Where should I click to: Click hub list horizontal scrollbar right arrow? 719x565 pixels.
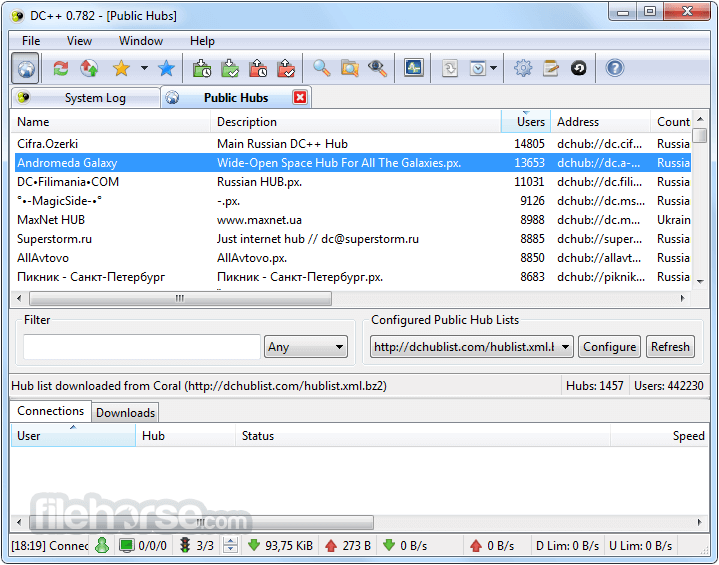[682, 299]
